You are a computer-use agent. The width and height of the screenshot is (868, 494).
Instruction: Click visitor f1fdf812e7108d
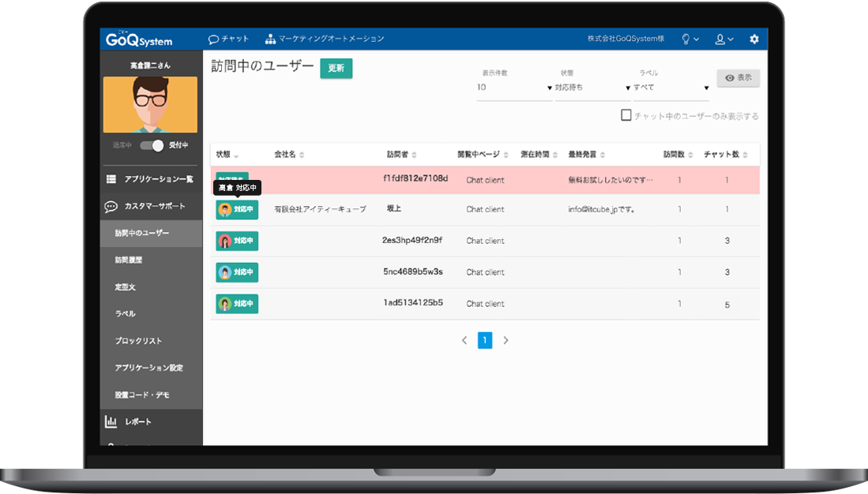[x=415, y=178]
